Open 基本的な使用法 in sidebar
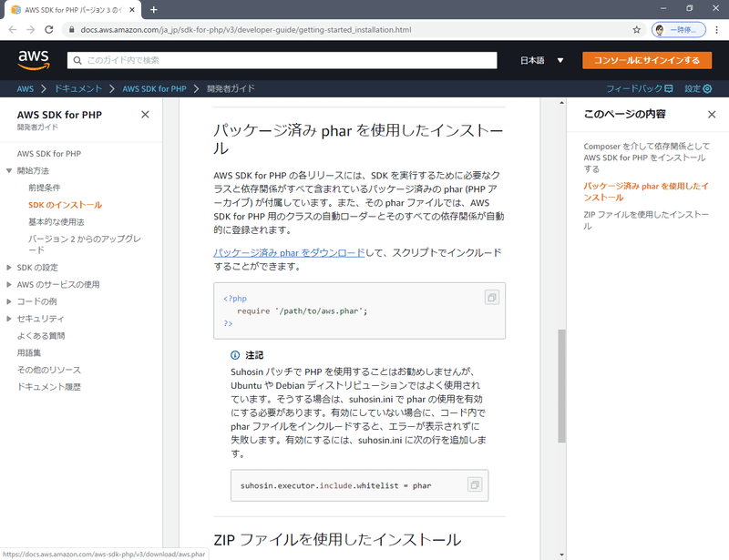The height and width of the screenshot is (560, 729). (56, 222)
